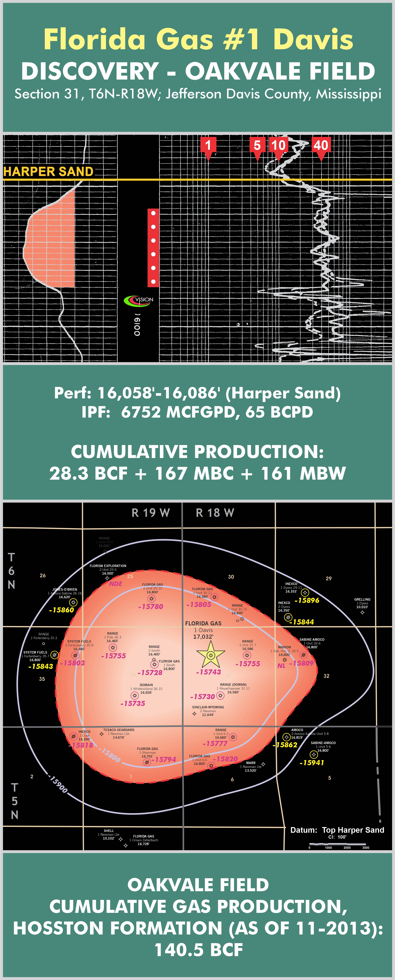Viewport: 395px width, 980px height.
Task: Click the -15728 subsea value
Action: [150, 673]
